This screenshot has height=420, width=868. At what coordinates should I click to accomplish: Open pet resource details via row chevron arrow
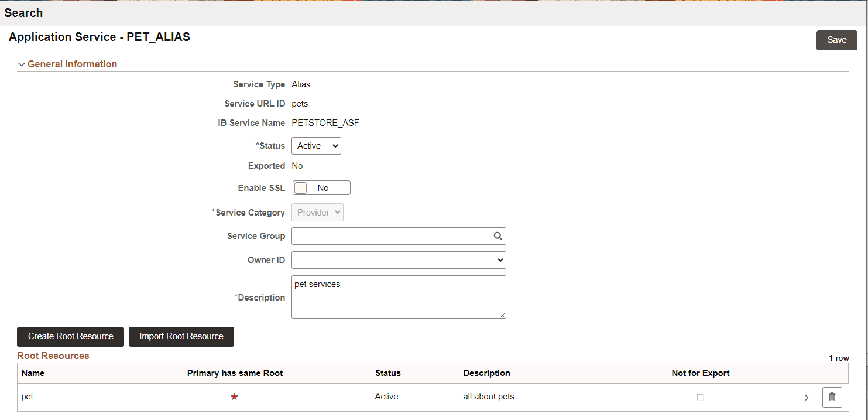806,397
